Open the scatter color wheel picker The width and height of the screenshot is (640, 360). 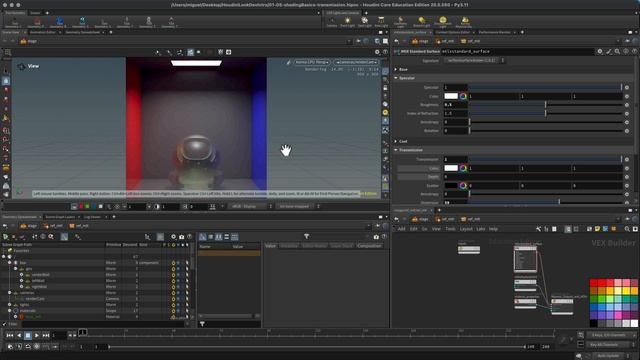pos(463,186)
